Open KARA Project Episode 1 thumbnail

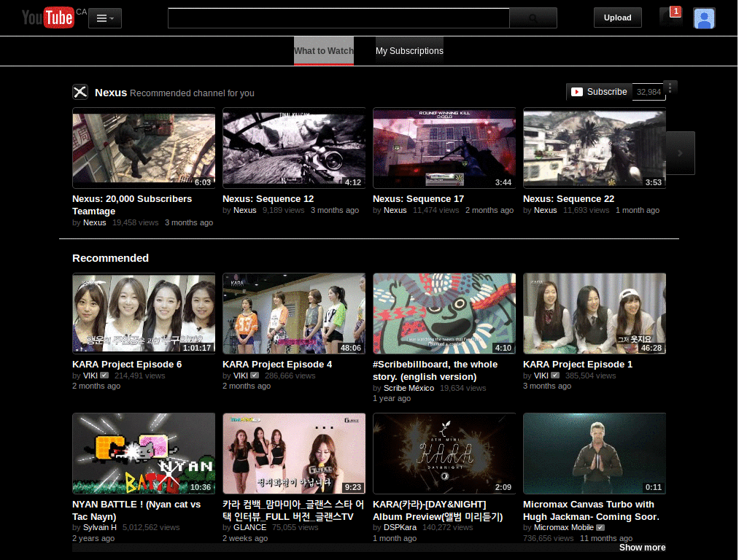tap(594, 314)
